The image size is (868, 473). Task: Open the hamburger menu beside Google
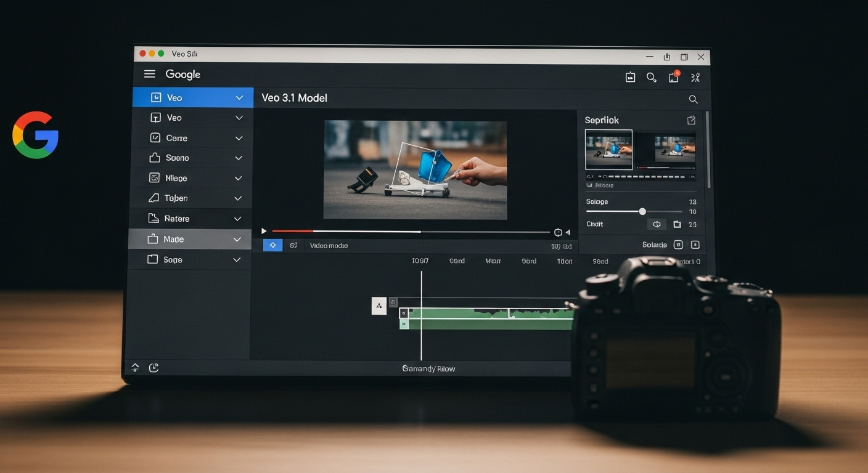coord(149,74)
